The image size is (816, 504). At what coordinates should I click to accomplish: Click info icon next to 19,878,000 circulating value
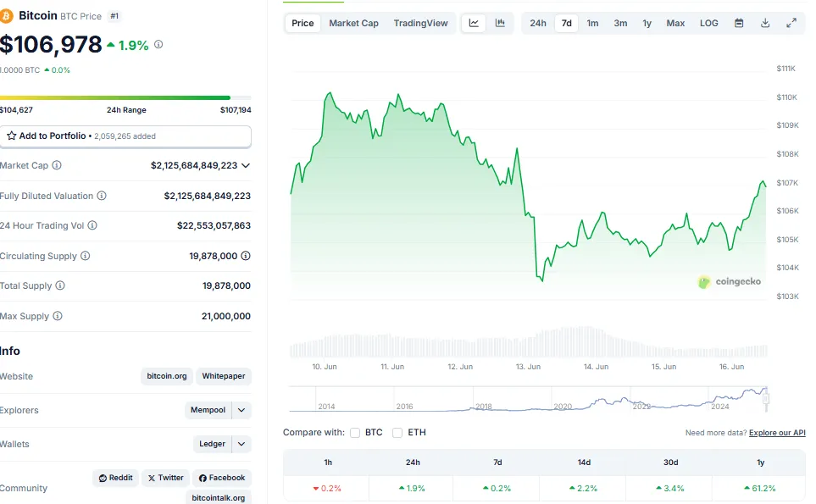(x=246, y=255)
